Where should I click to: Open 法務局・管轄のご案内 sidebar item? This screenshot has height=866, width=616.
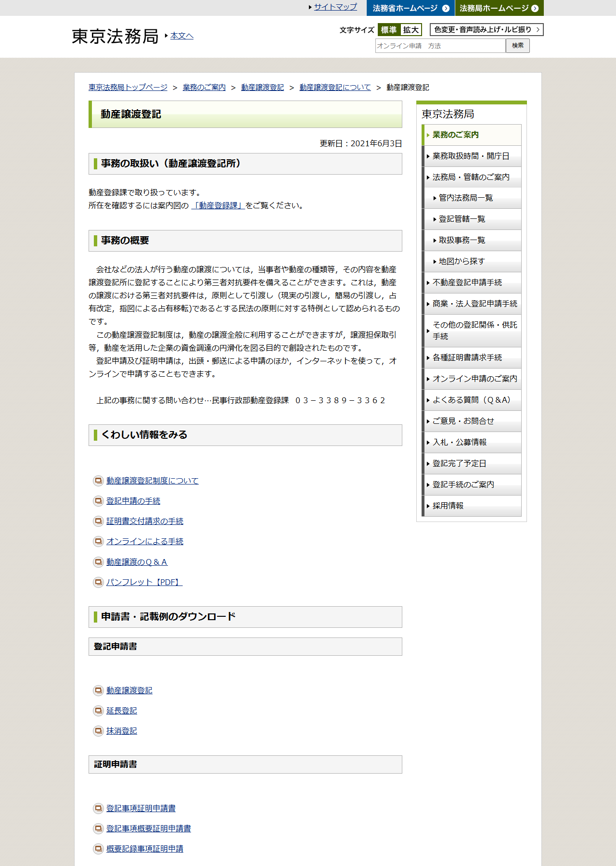(472, 177)
